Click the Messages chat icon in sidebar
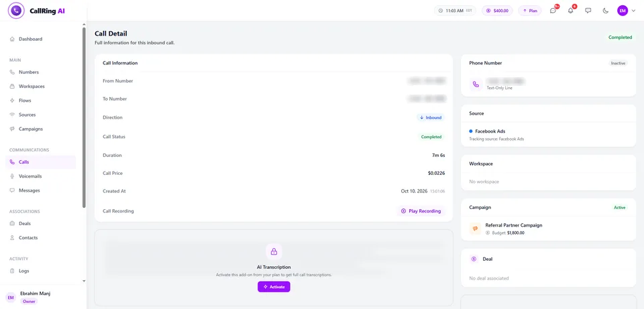Image resolution: width=644 pixels, height=309 pixels. pyautogui.click(x=12, y=190)
